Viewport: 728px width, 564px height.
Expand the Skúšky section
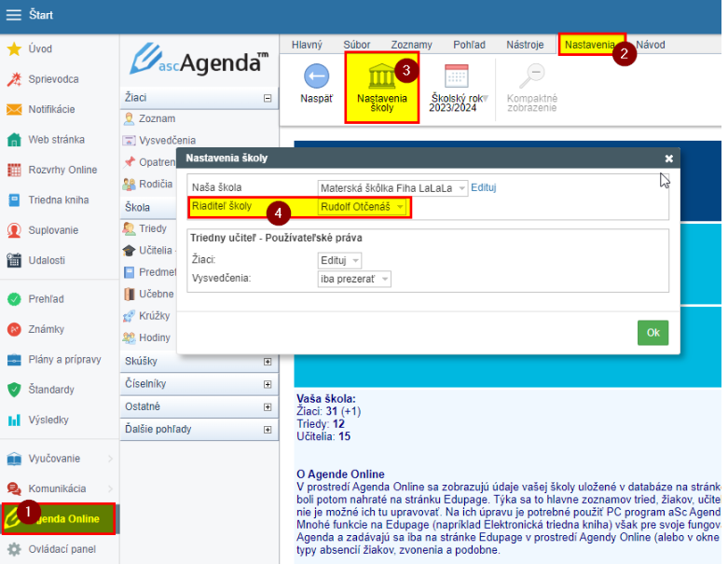pyautogui.click(x=268, y=361)
